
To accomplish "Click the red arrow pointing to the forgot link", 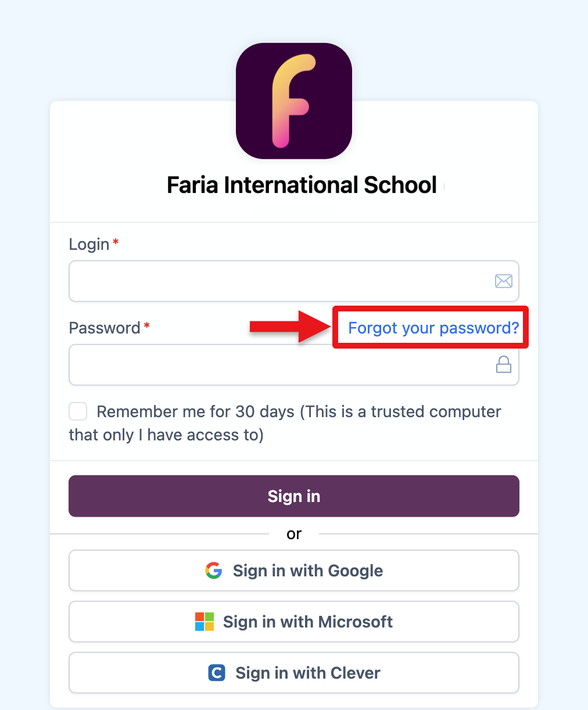I will [288, 328].
